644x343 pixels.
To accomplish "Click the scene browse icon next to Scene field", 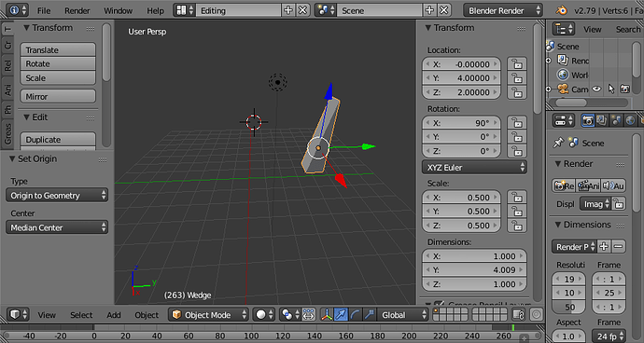I will point(326,10).
